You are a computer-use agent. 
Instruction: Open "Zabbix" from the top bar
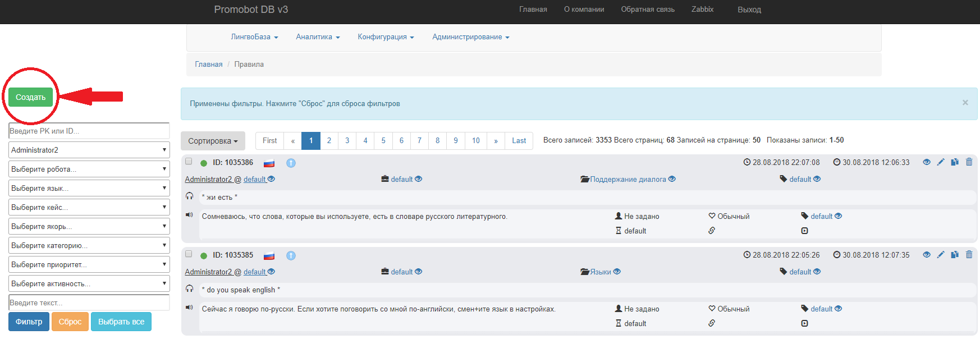pos(702,10)
